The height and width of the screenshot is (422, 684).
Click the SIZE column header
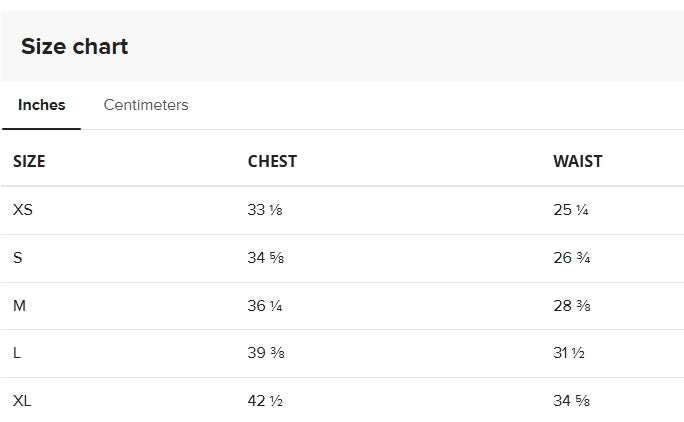29,161
